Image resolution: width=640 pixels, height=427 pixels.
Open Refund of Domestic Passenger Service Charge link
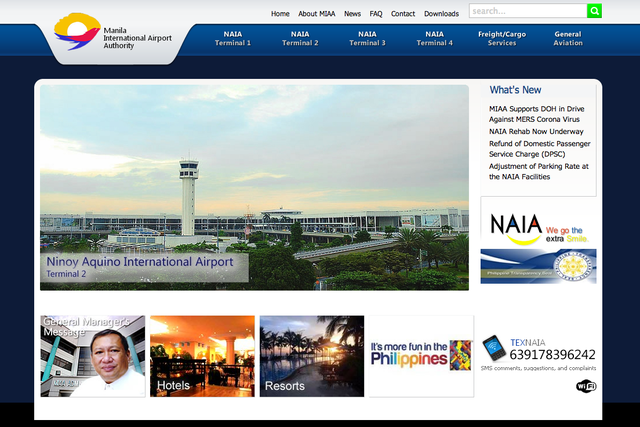coord(540,149)
